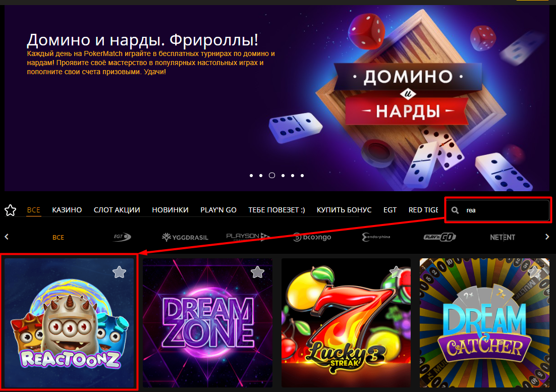Toggle favorite star on Reactoonz game
Image resolution: width=556 pixels, height=392 pixels.
point(119,272)
